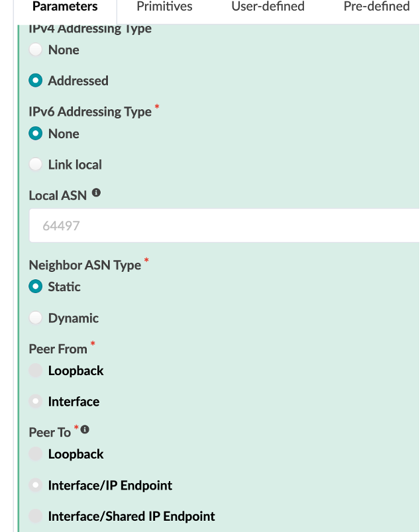Select None for IPv4 Addressing Type
420x532 pixels.
(x=36, y=50)
